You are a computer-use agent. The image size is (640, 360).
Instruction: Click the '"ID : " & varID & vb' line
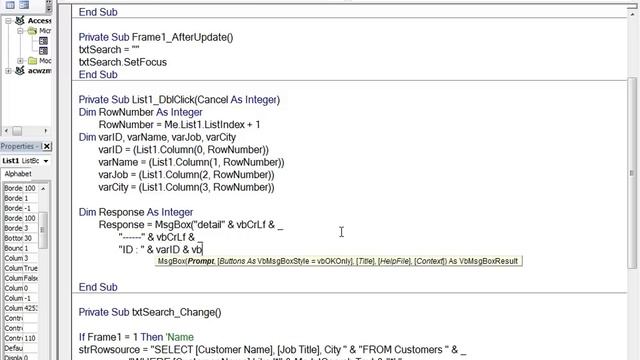coord(160,250)
